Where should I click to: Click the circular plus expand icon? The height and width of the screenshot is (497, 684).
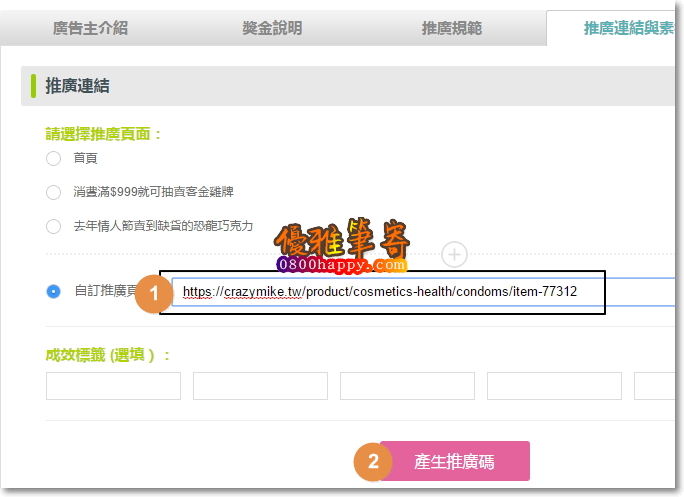(454, 254)
